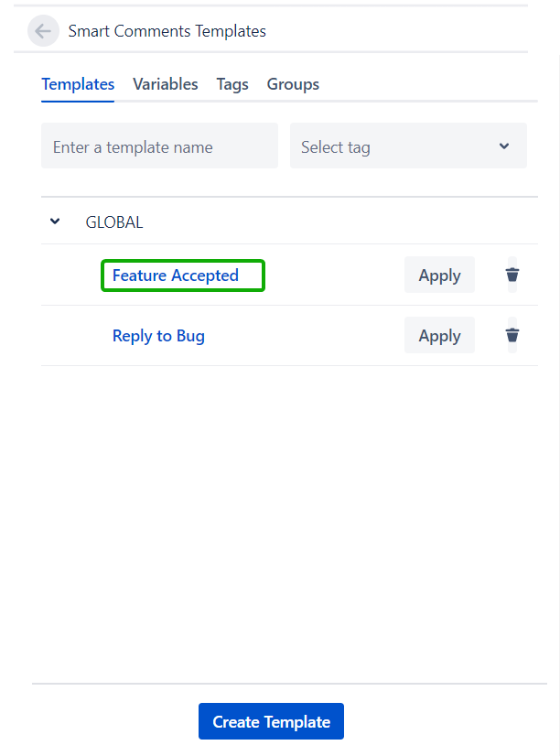Collapse the GLOBAL group chevron
Viewport: 560px width, 756px height.
point(55,221)
